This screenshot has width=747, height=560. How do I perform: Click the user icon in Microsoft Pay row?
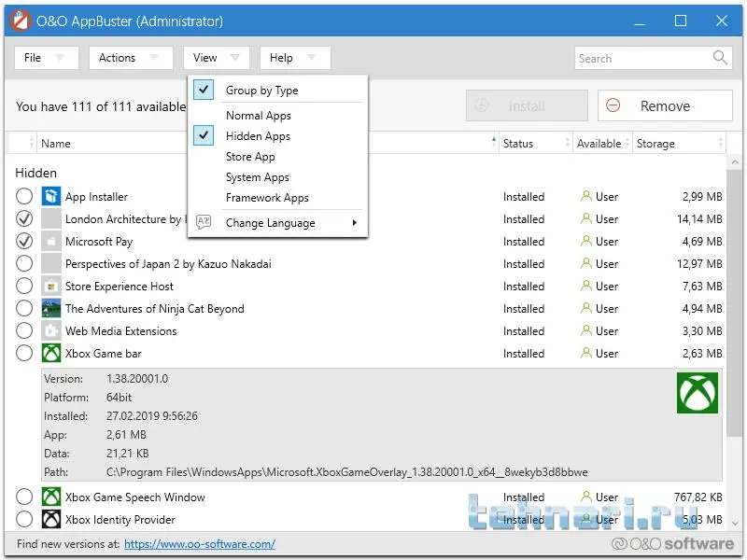click(586, 241)
